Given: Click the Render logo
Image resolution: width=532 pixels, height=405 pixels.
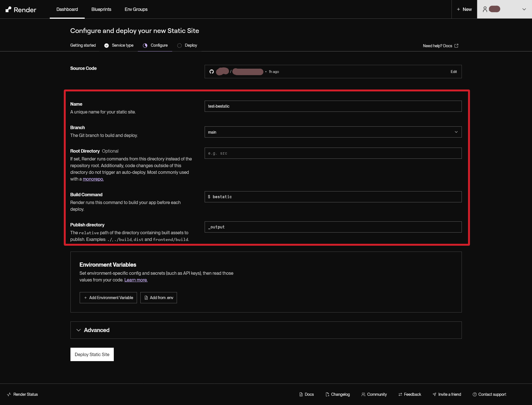Looking at the screenshot, I should (21, 9).
